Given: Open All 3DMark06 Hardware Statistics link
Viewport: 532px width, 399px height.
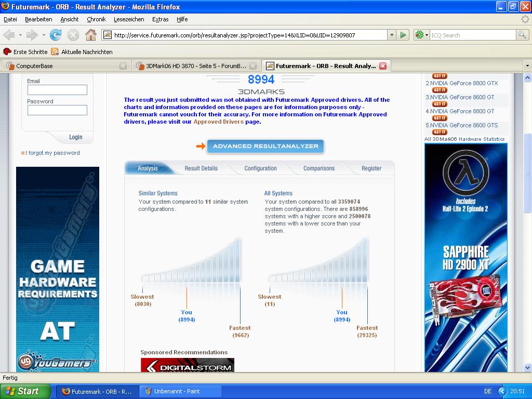Looking at the screenshot, I should coord(464,139).
